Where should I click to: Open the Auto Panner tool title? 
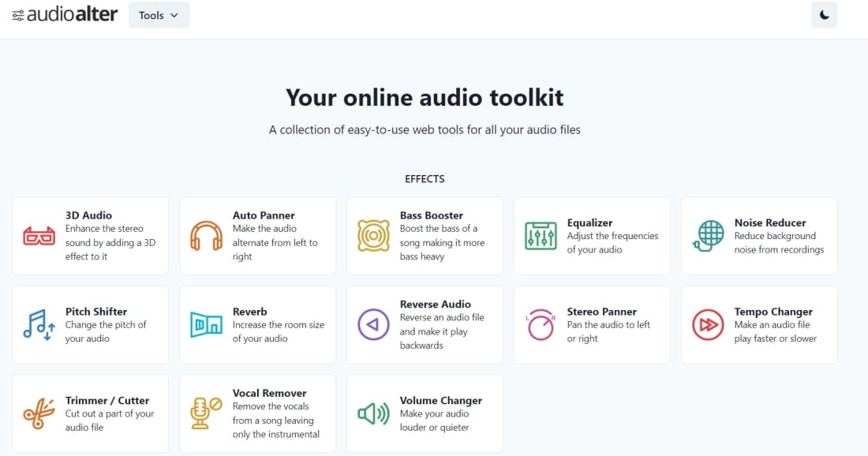264,215
